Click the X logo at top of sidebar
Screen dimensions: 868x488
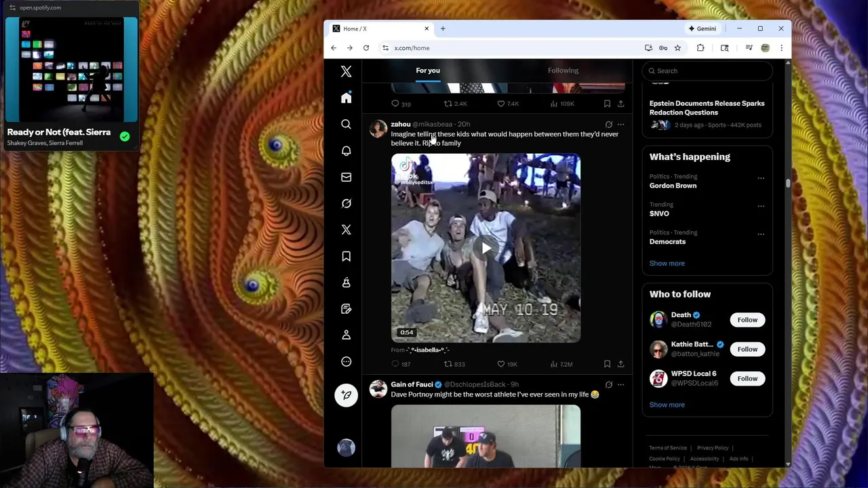tap(346, 71)
